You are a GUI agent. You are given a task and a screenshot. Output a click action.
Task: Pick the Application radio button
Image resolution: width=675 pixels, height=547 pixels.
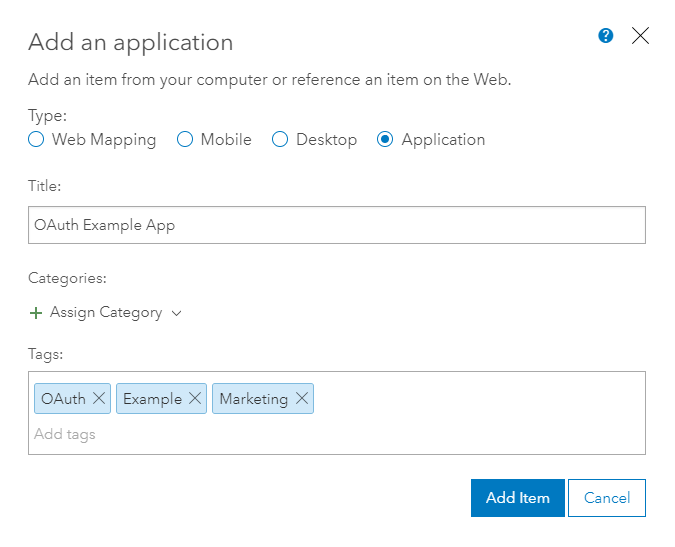[x=385, y=140]
